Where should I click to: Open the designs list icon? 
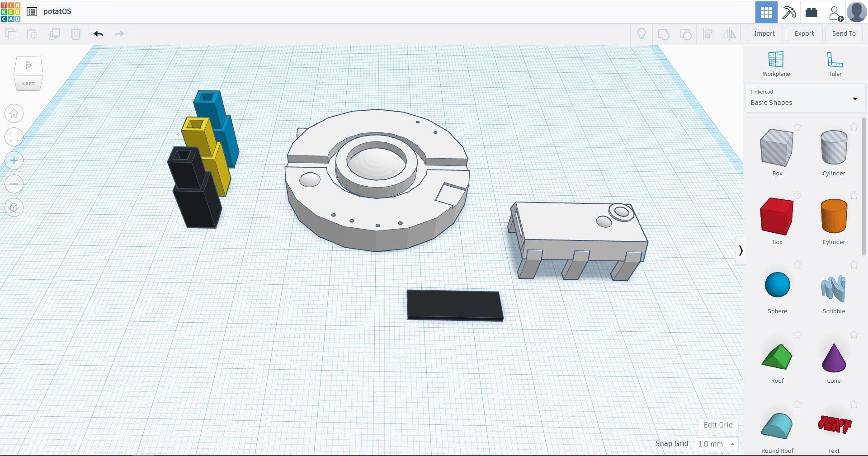[x=32, y=12]
